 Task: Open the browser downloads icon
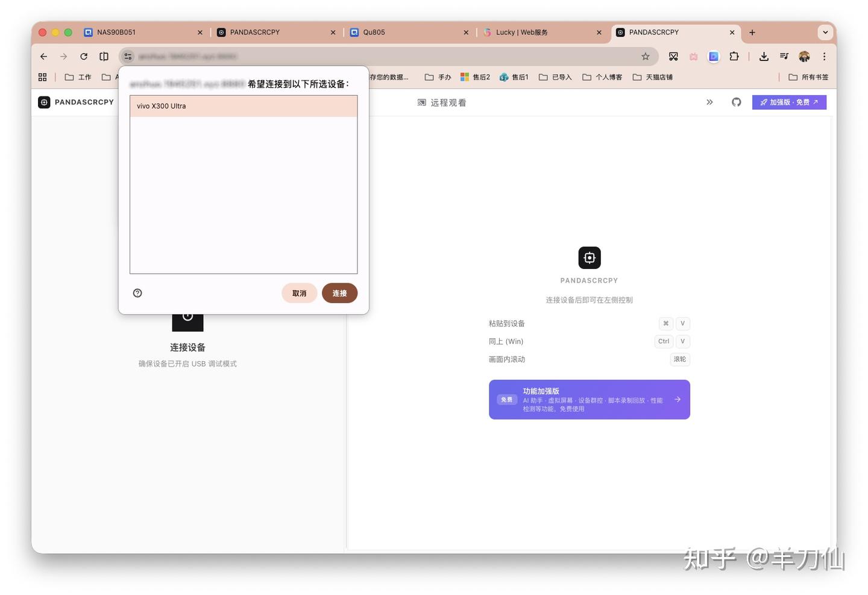pos(764,57)
